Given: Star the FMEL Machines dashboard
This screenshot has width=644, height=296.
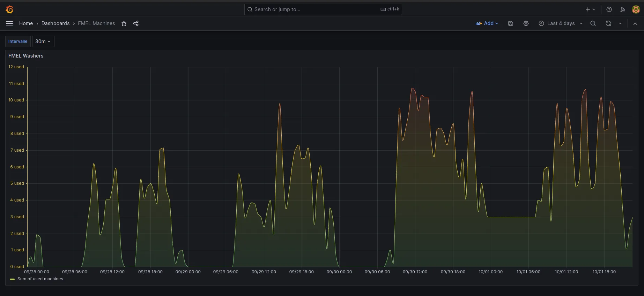Looking at the screenshot, I should pos(124,23).
